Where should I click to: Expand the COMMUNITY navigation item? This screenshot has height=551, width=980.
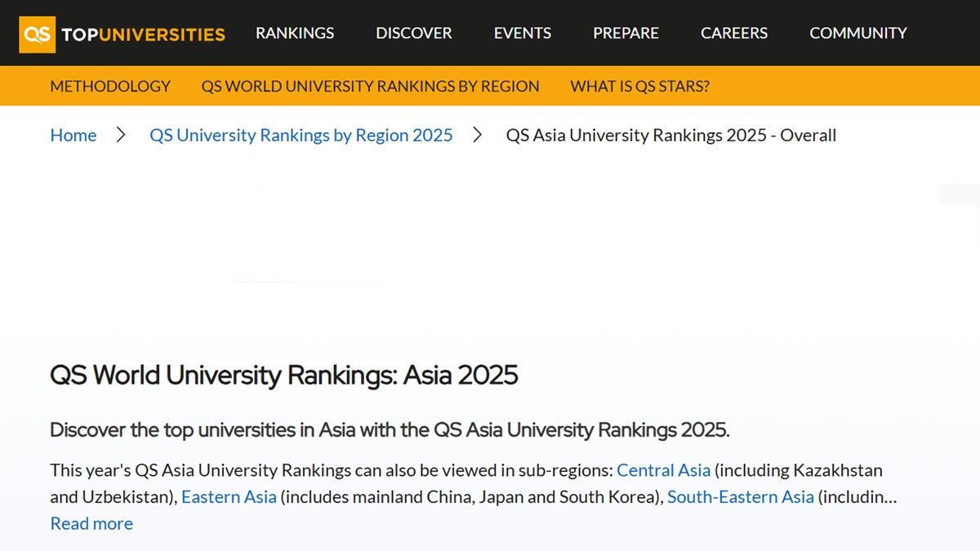point(857,33)
